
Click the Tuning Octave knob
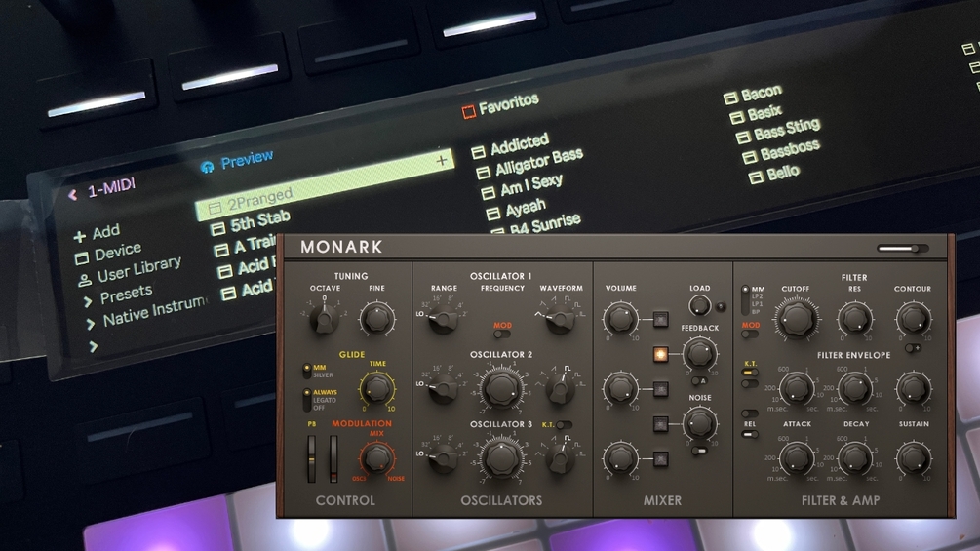[325, 319]
